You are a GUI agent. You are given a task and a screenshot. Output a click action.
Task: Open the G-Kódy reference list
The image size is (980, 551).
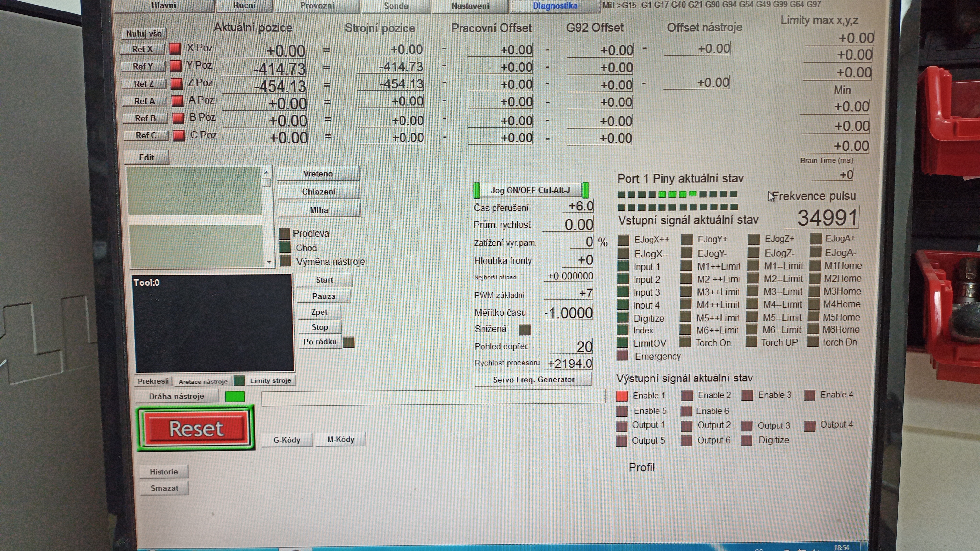pos(287,440)
